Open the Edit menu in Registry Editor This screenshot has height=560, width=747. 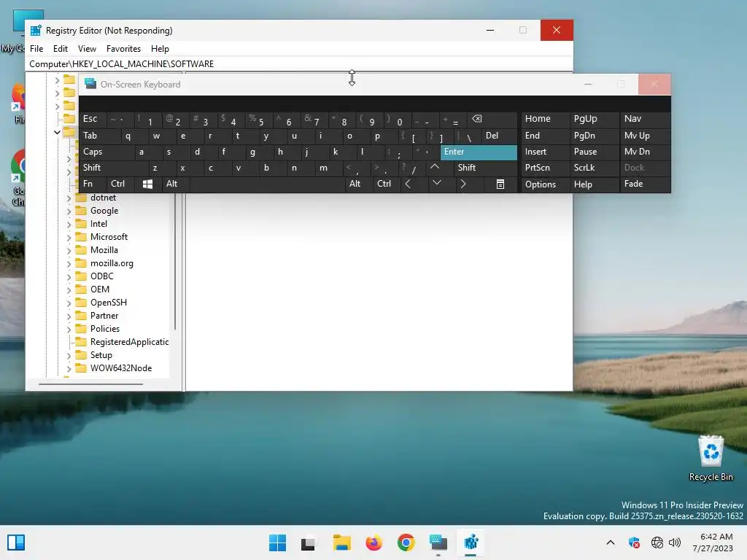(x=61, y=49)
